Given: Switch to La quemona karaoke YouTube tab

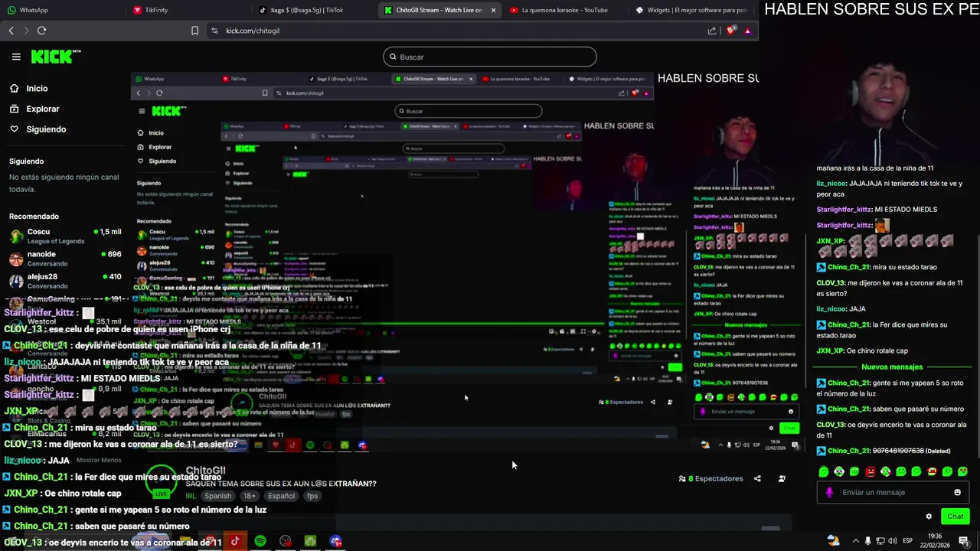Looking at the screenshot, I should click(567, 10).
